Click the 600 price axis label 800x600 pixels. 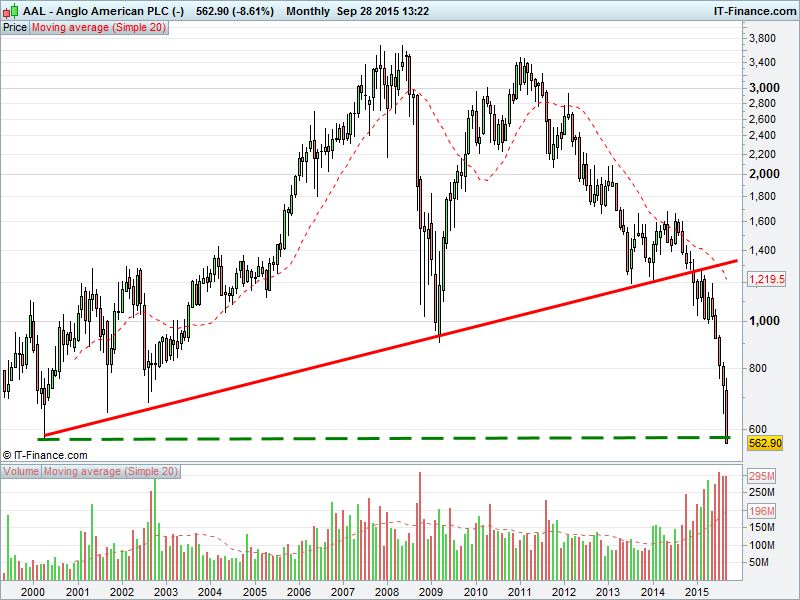click(x=758, y=429)
